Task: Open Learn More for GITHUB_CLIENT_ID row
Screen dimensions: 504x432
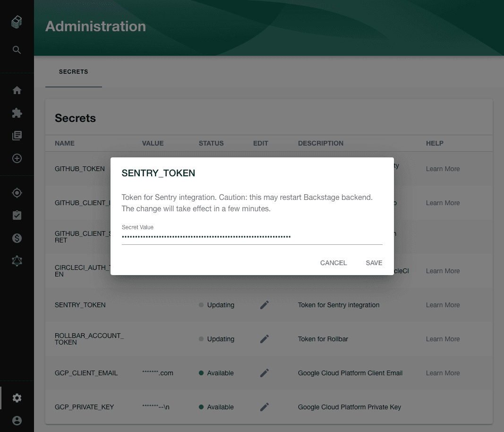Action: click(443, 203)
